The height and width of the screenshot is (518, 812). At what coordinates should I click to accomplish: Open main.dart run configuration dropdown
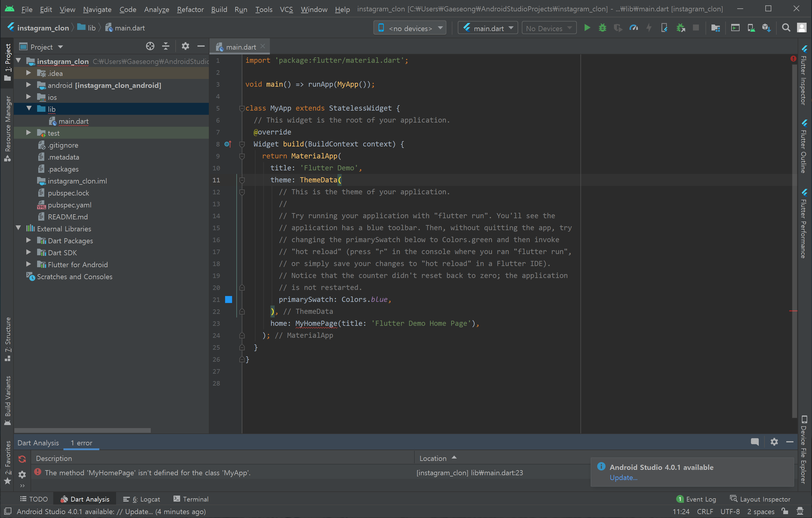coord(488,28)
